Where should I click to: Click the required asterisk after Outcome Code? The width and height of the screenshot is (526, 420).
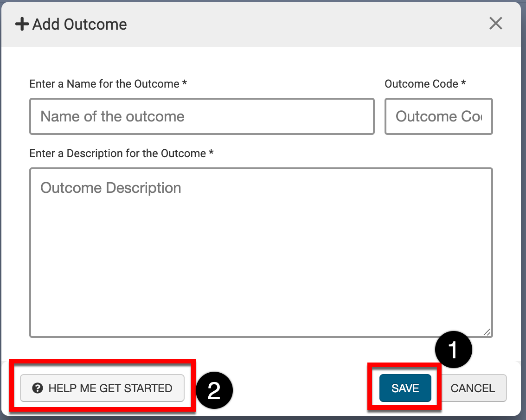point(463,84)
